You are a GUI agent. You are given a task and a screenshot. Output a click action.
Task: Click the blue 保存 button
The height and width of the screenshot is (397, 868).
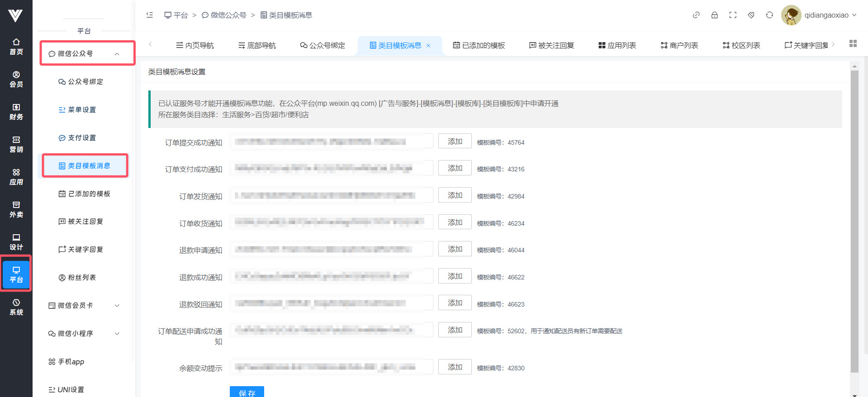coord(247,392)
